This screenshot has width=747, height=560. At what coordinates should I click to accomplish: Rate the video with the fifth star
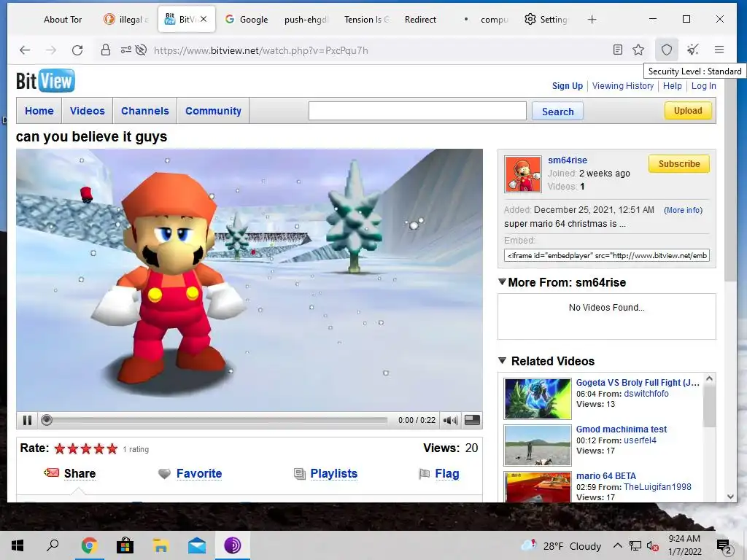[112, 448]
